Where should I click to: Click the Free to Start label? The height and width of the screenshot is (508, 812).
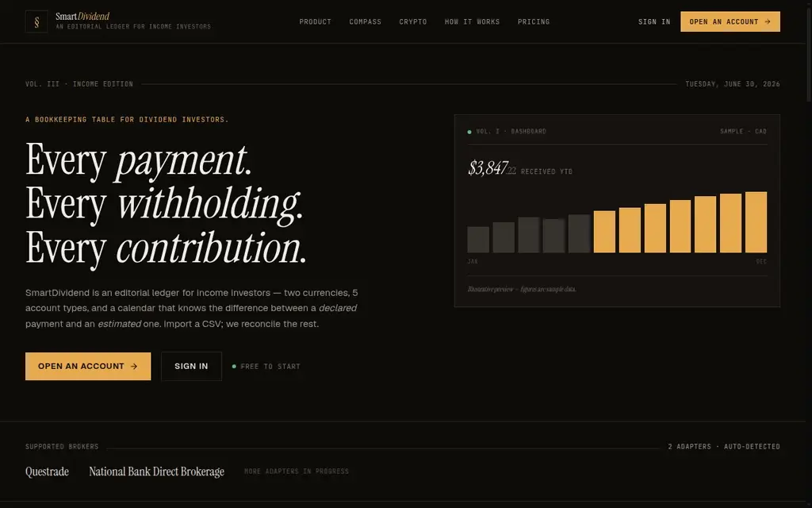270,367
